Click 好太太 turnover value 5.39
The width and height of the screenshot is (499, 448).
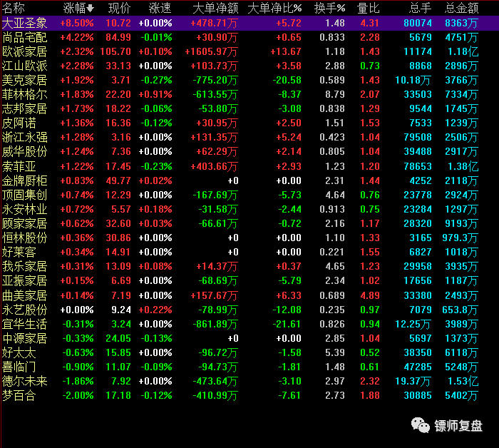click(x=335, y=353)
